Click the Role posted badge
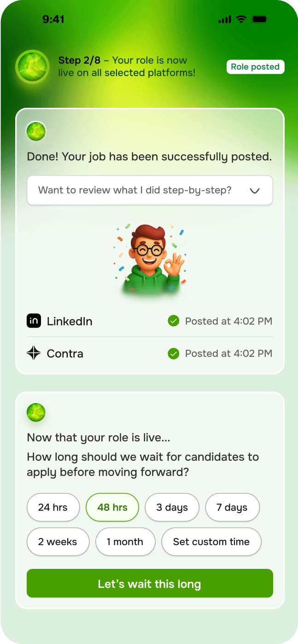The height and width of the screenshot is (644, 298). pyautogui.click(x=255, y=67)
